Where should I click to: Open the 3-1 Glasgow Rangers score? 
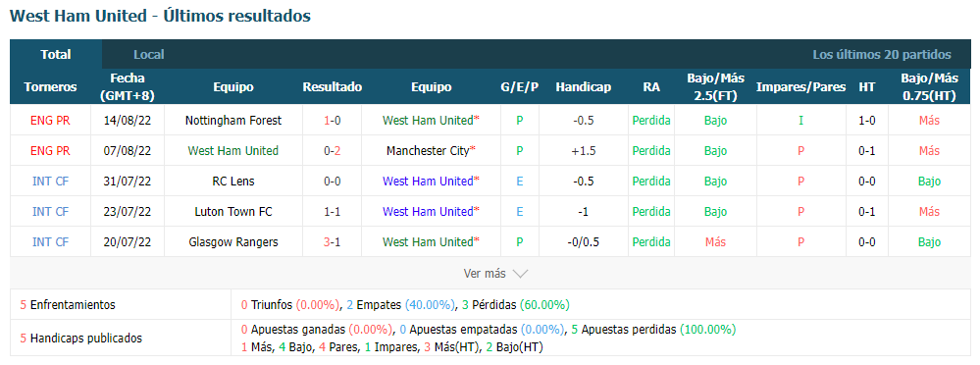(332, 242)
